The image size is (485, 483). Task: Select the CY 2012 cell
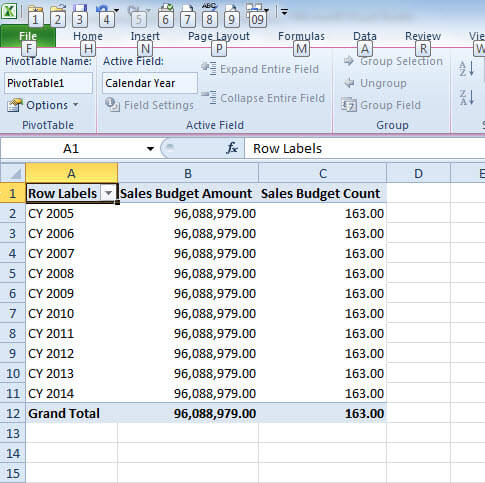point(71,353)
